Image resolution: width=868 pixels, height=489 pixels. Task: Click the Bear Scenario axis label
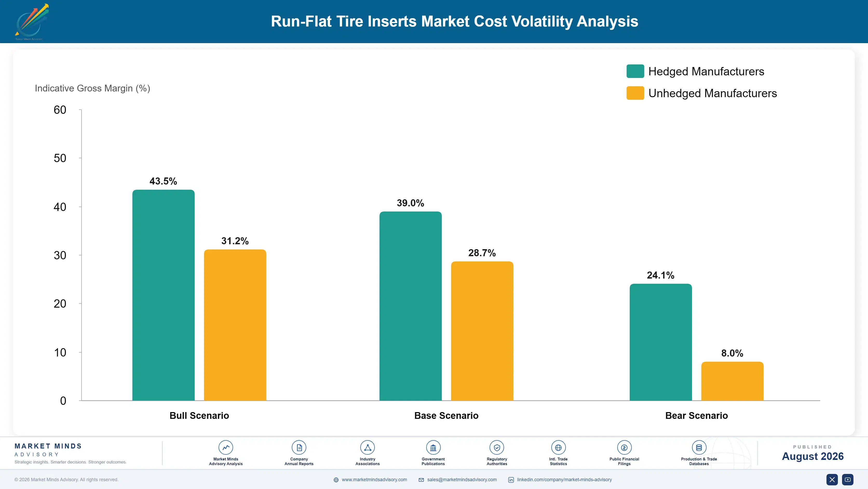696,415
